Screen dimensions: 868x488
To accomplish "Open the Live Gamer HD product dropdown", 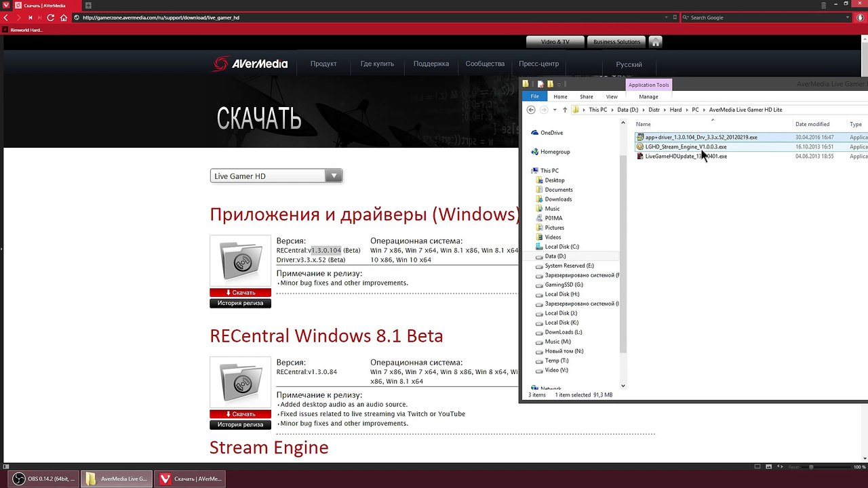I will point(276,176).
